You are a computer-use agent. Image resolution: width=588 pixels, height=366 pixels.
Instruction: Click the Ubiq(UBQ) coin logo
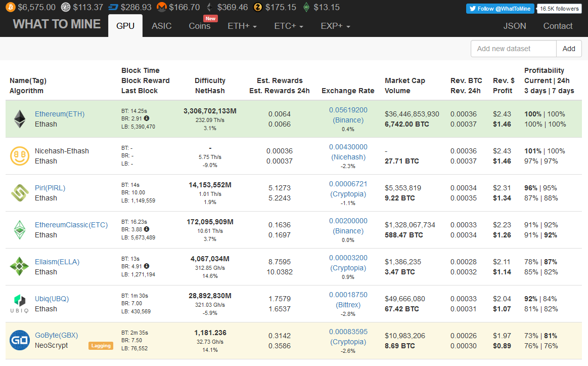tap(20, 303)
